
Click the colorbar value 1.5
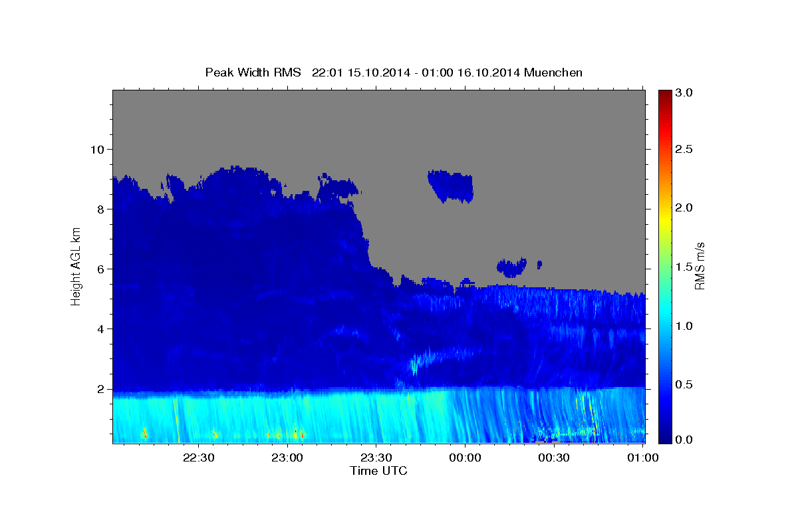(x=686, y=267)
